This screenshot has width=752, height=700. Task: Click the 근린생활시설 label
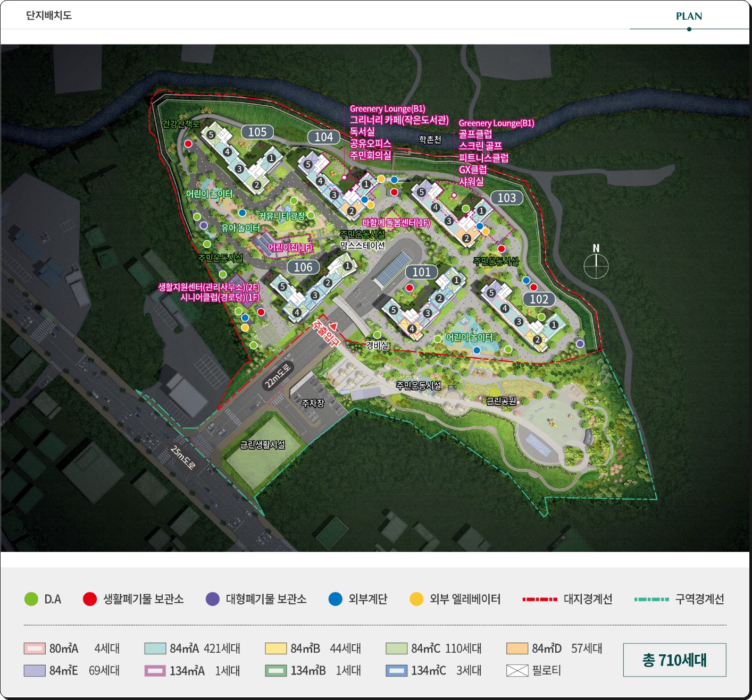263,444
